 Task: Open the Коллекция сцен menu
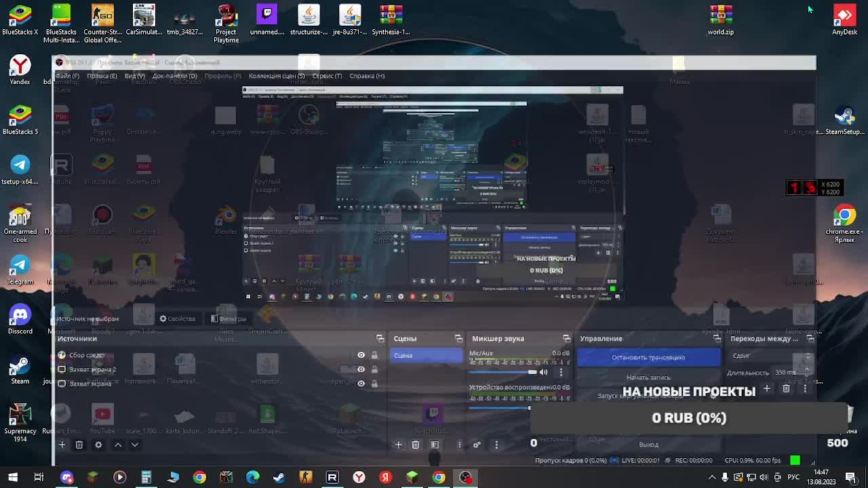[x=277, y=76]
